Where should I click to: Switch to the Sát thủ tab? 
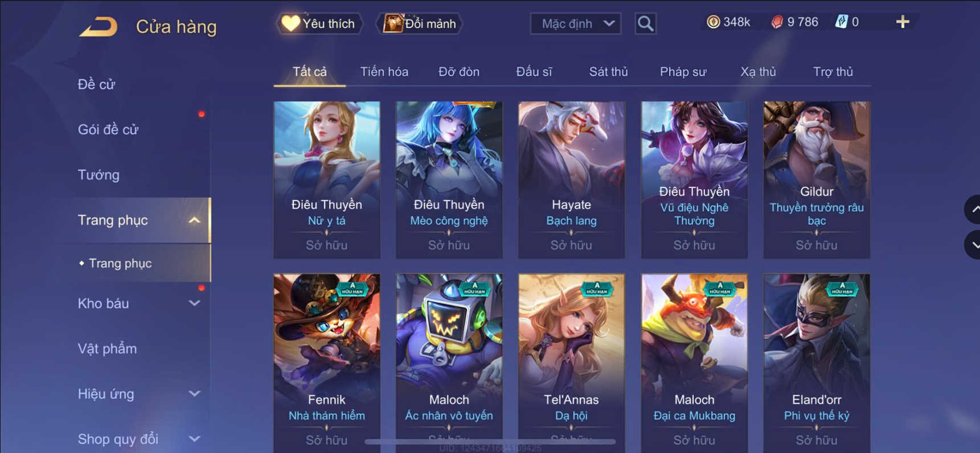pyautogui.click(x=608, y=72)
